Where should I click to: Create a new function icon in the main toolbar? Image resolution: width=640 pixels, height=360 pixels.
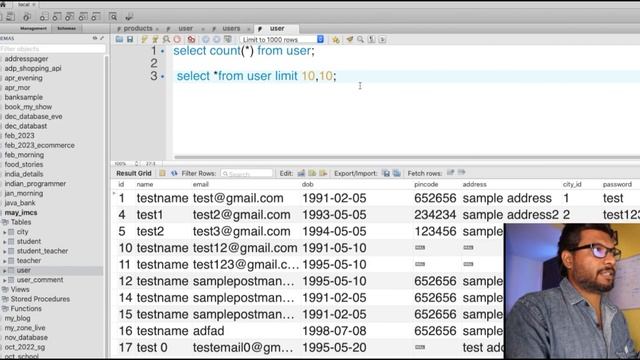pos(96,17)
